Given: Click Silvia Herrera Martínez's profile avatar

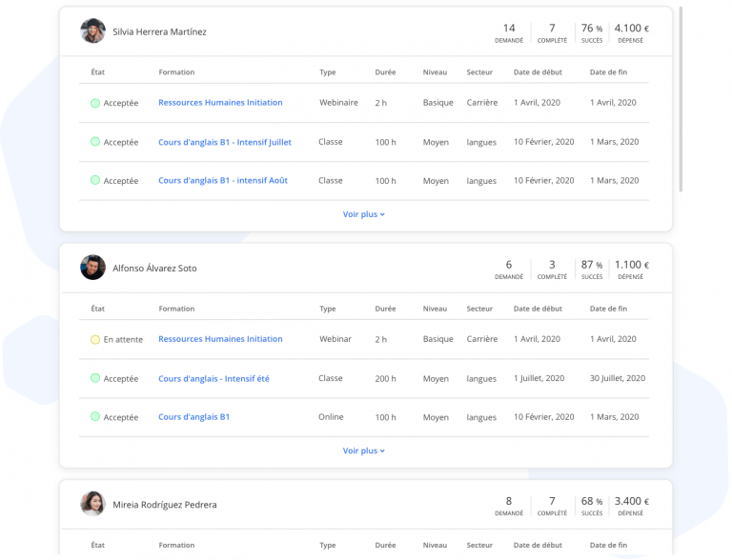Looking at the screenshot, I should [x=92, y=31].
